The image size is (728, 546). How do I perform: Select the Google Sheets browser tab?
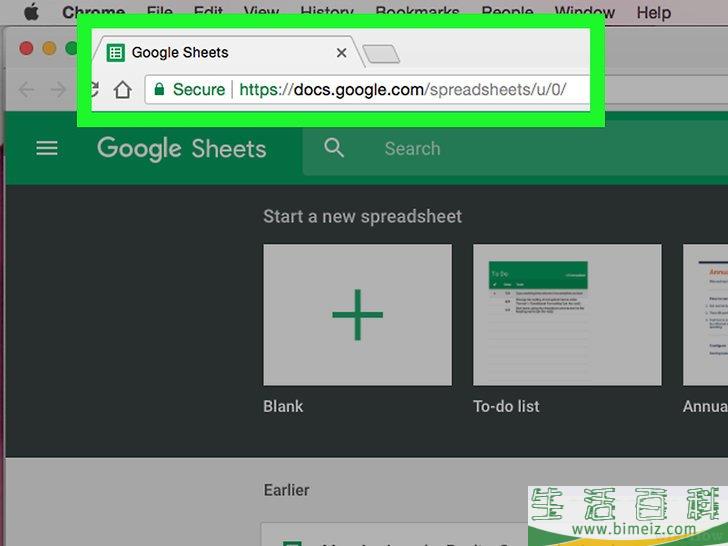[226, 52]
